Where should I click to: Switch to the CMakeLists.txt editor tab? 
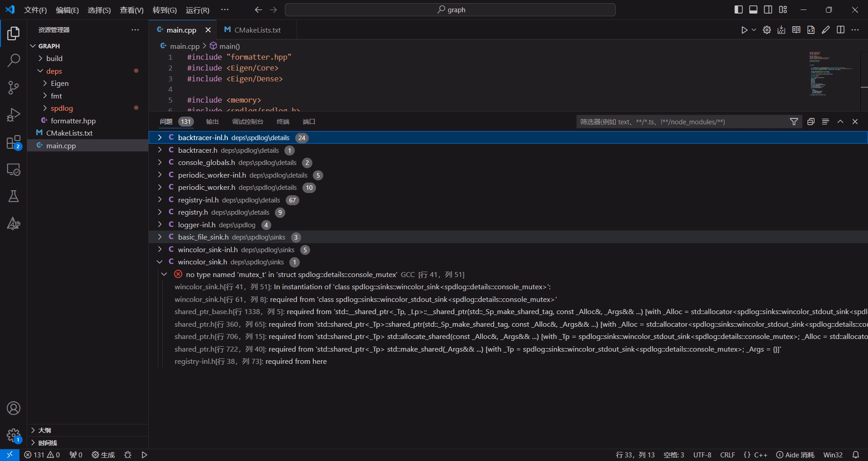(x=257, y=30)
